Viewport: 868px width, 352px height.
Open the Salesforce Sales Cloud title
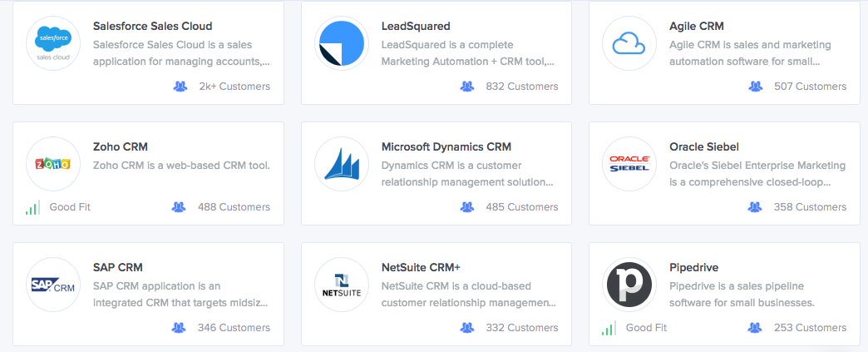[x=153, y=26]
